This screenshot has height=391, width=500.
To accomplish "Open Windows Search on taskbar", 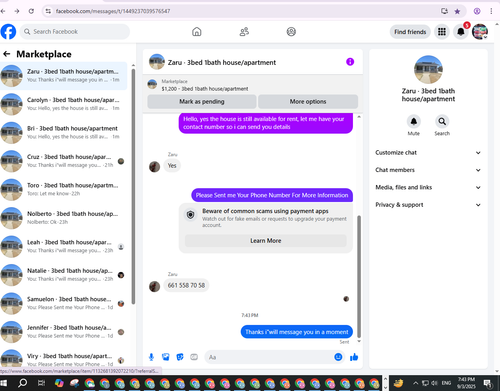I will point(23,383).
